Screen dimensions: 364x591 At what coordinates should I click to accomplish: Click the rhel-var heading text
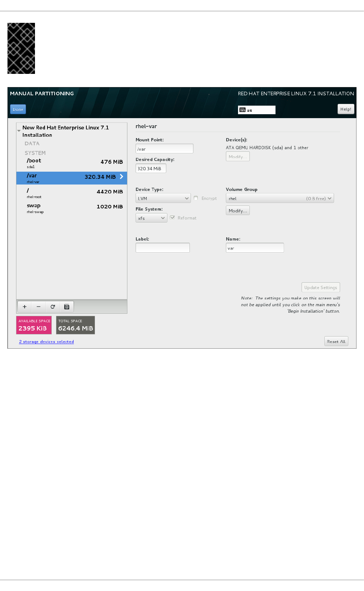pyautogui.click(x=146, y=126)
